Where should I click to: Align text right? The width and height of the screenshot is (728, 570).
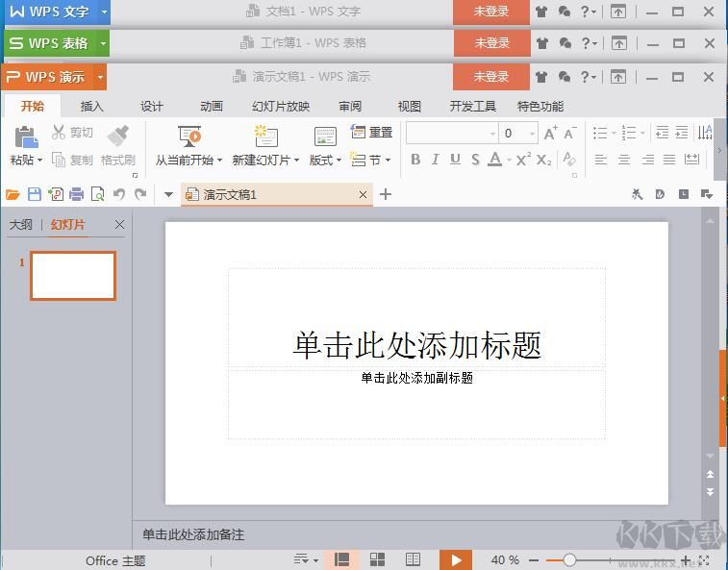click(647, 161)
